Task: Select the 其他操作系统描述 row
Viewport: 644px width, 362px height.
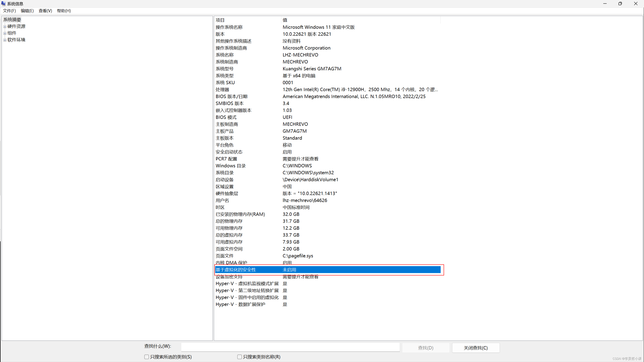Action: [327, 41]
